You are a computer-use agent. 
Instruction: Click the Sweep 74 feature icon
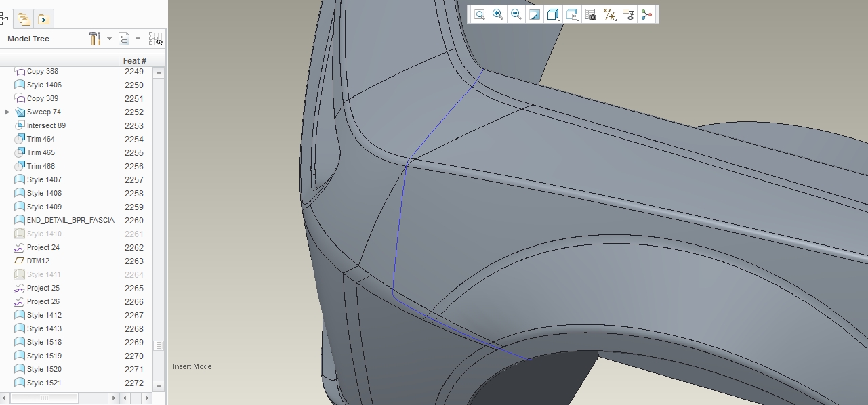tap(20, 112)
